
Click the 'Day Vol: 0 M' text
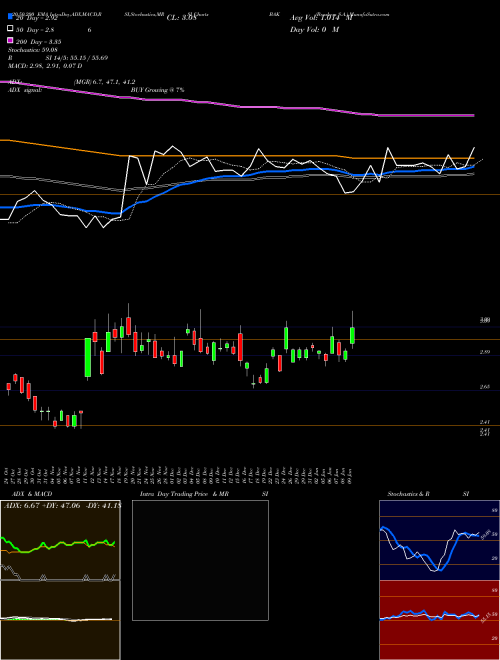pyautogui.click(x=314, y=30)
